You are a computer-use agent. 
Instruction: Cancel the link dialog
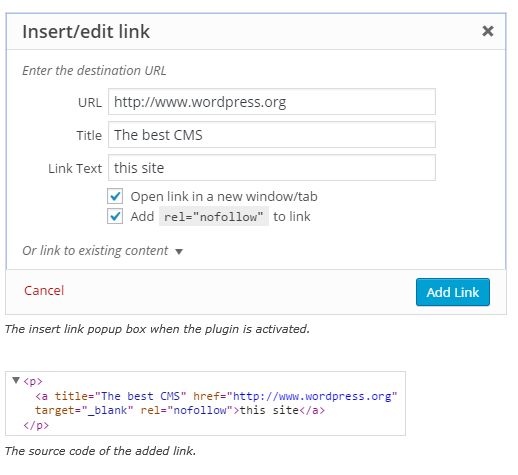click(x=44, y=291)
